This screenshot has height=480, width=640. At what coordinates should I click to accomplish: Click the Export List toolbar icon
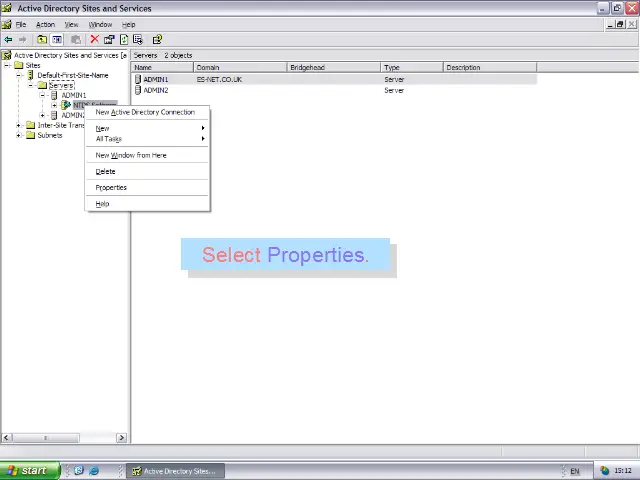(138, 40)
